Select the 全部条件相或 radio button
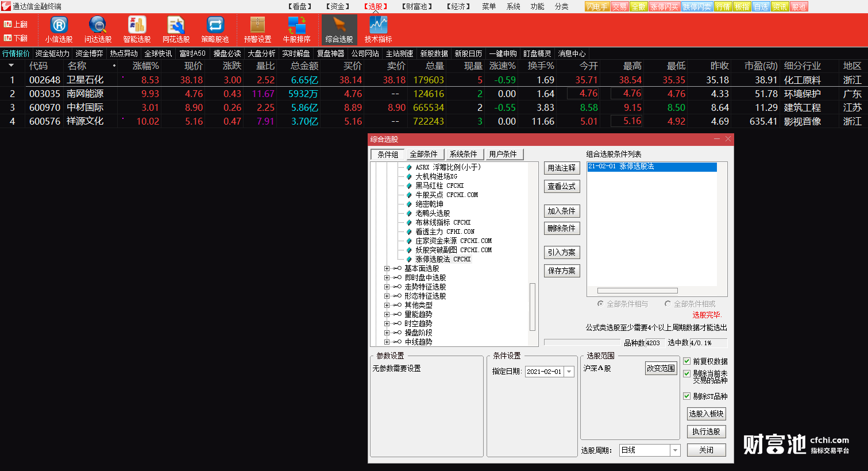Viewport: 868px width, 471px height. 668,304
